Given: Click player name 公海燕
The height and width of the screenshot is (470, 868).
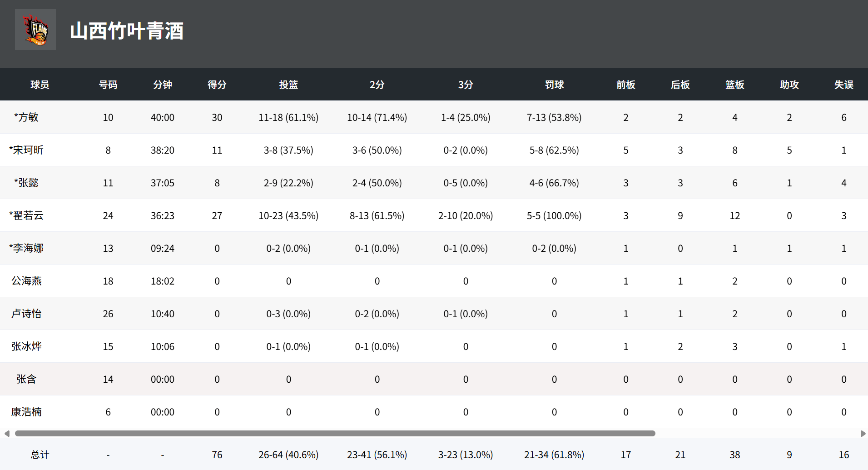Looking at the screenshot, I should coord(26,281).
